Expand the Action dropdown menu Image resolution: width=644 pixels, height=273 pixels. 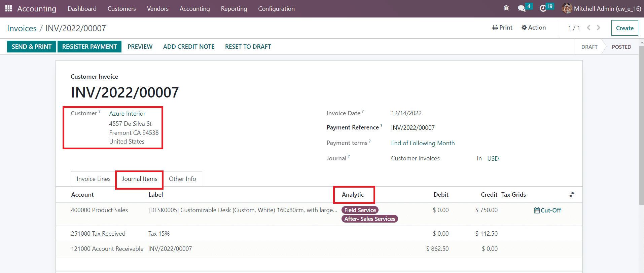(x=534, y=28)
